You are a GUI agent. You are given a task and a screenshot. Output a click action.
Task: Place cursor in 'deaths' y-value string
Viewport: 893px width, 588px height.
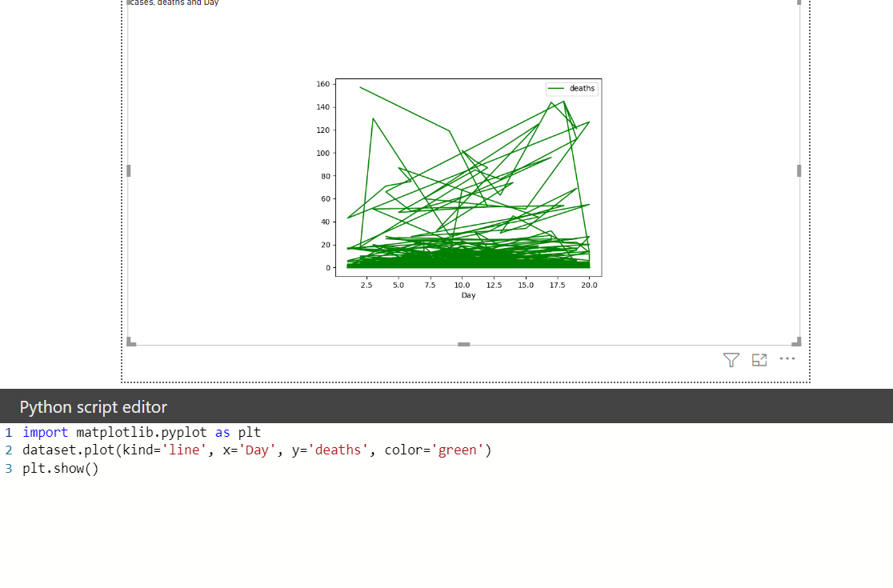coord(338,450)
